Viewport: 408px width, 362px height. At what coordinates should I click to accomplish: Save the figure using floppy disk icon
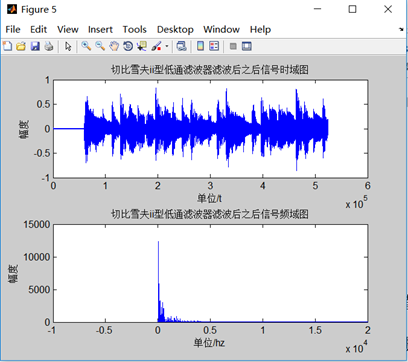coord(35,46)
